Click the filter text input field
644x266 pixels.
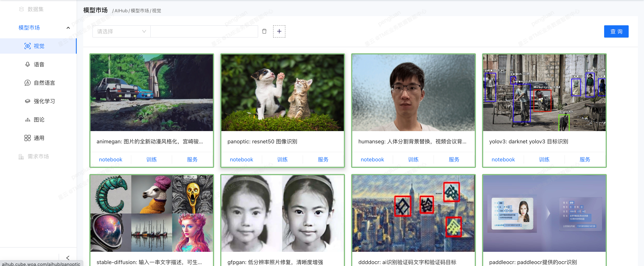tap(204, 31)
